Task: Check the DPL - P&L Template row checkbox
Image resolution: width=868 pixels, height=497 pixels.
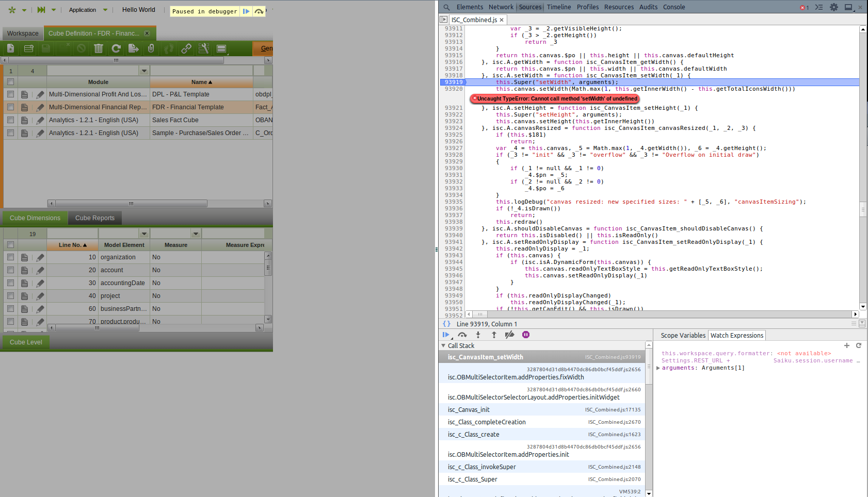Action: [10, 94]
